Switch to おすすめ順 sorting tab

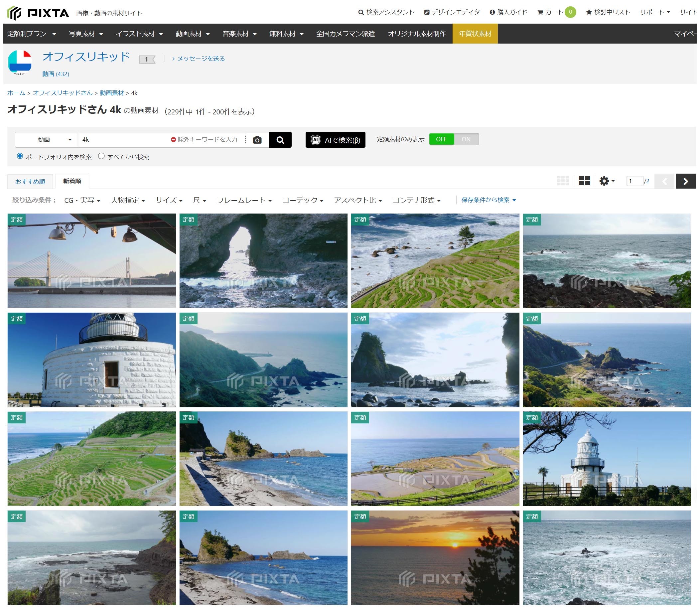point(30,182)
